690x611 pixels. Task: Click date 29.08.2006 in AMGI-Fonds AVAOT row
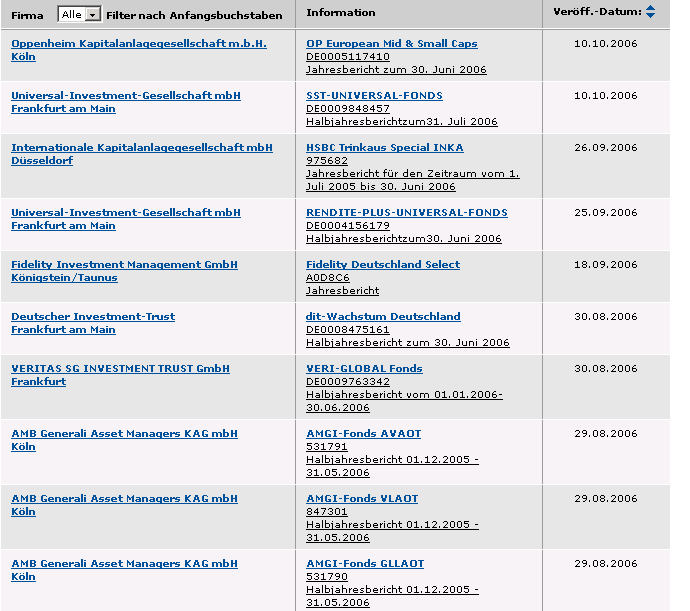coord(606,434)
